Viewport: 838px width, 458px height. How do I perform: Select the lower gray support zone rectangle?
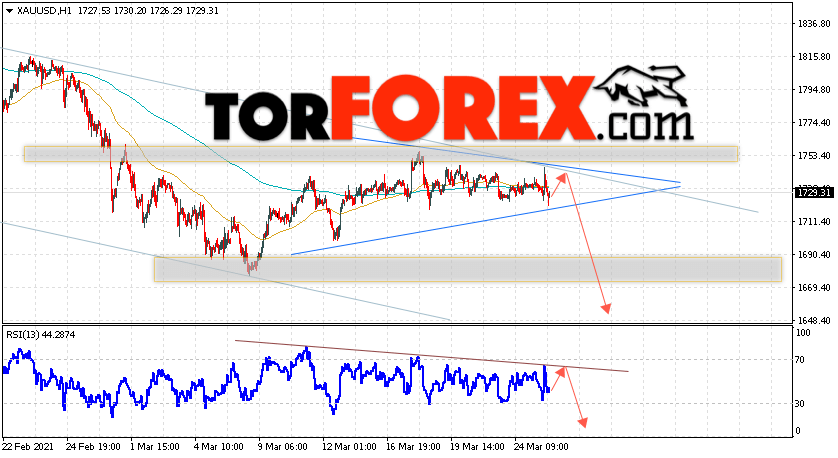click(x=468, y=269)
